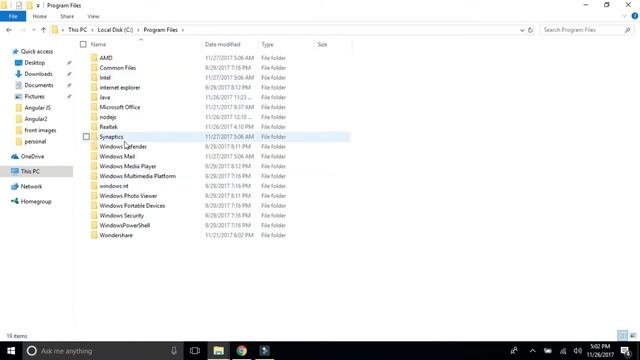The image size is (640, 360).
Task: Select Windows Portable Devices folder name
Action: (x=132, y=206)
